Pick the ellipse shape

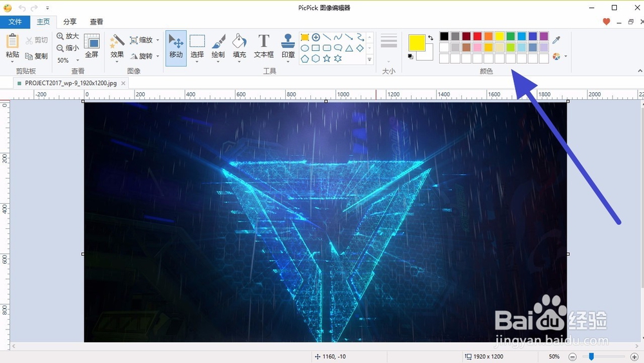(305, 48)
